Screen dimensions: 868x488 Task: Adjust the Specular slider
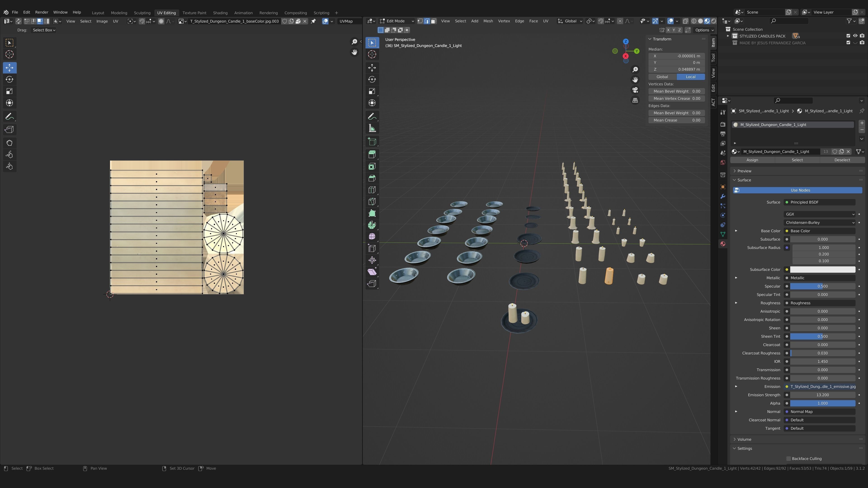(x=822, y=286)
